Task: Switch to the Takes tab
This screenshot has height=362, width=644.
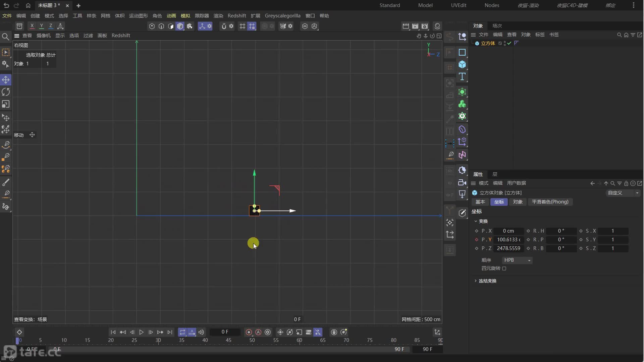Action: (497, 26)
